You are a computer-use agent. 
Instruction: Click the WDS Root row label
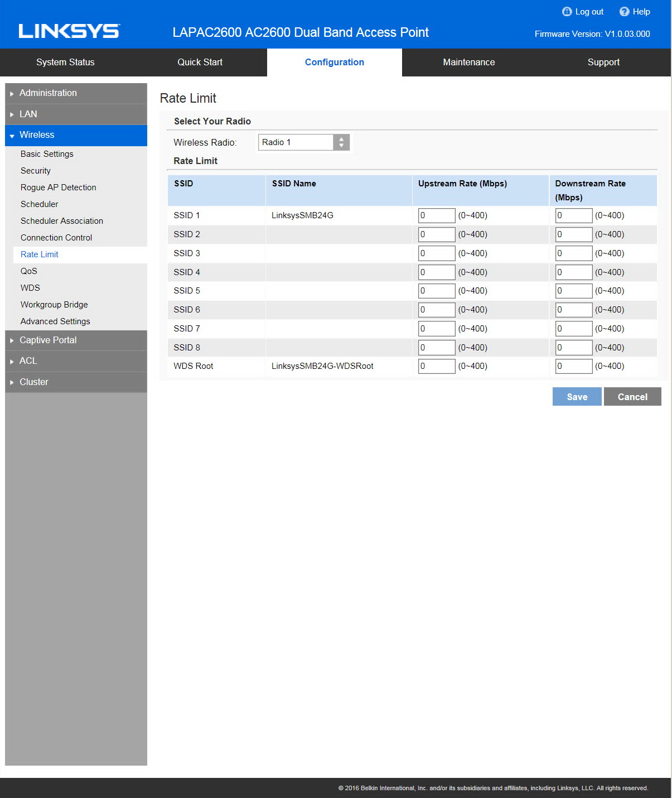click(x=194, y=366)
